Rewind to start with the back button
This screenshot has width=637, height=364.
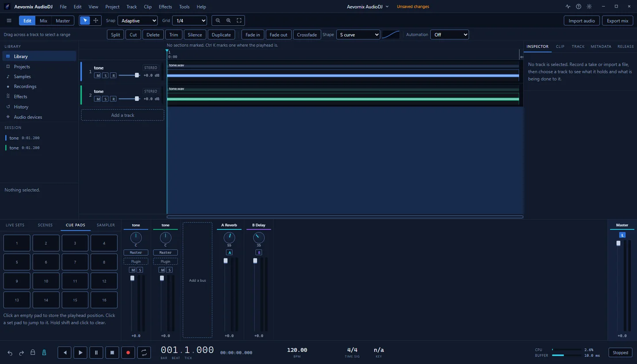(65, 353)
